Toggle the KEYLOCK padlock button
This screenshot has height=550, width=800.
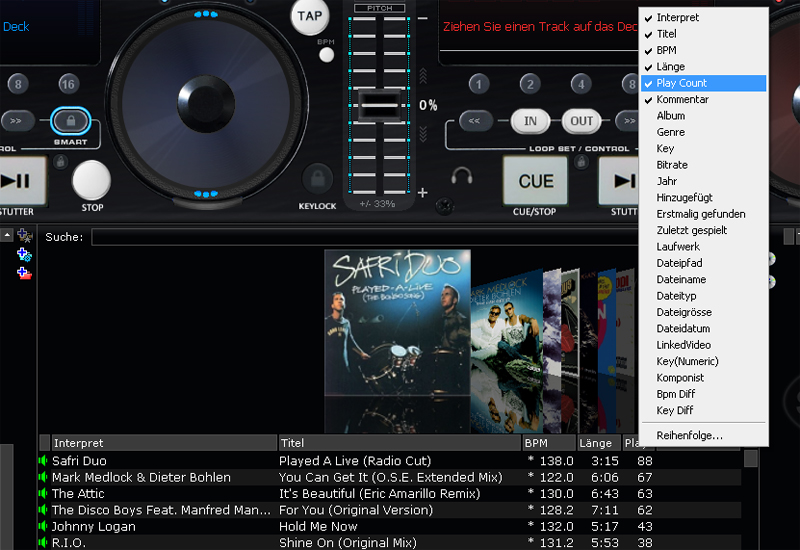pyautogui.click(x=317, y=179)
